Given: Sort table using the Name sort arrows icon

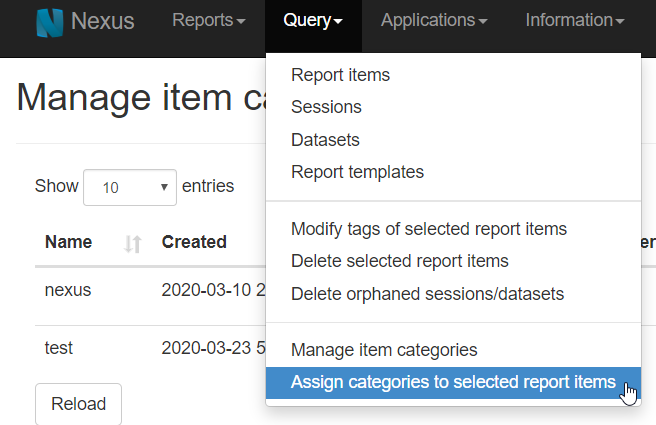Looking at the screenshot, I should 133,243.
